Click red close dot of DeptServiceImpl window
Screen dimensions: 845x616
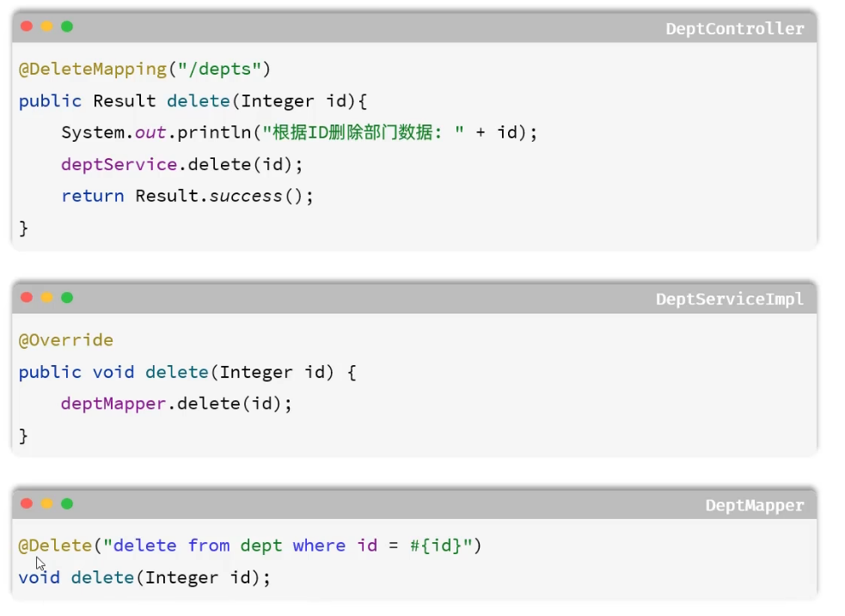tap(27, 298)
